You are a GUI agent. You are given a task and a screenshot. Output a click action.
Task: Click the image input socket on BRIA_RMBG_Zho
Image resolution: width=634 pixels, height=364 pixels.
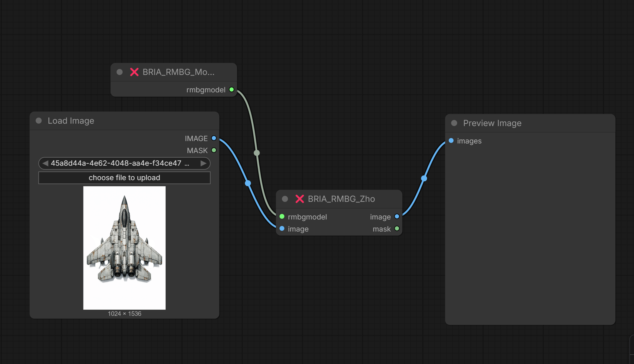coord(282,229)
